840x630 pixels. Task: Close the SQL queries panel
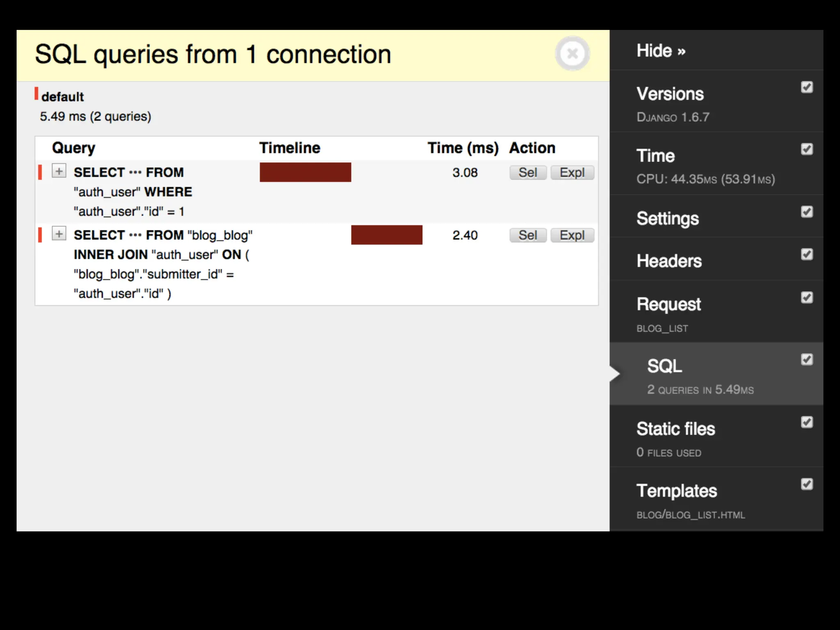573,53
